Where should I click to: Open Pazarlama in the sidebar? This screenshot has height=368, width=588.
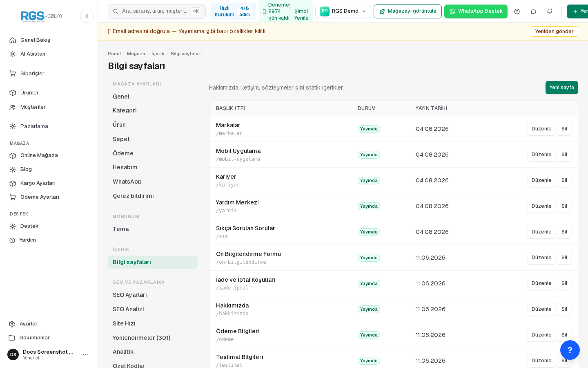(49, 126)
